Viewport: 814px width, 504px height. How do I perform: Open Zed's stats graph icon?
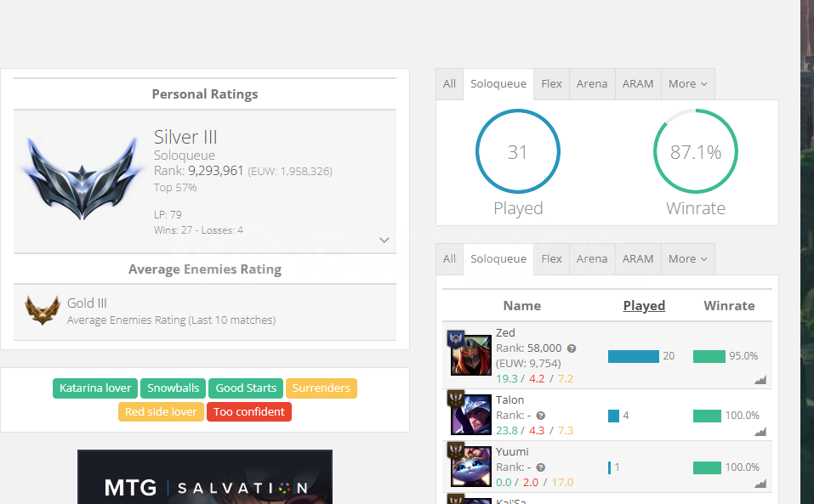tap(760, 380)
